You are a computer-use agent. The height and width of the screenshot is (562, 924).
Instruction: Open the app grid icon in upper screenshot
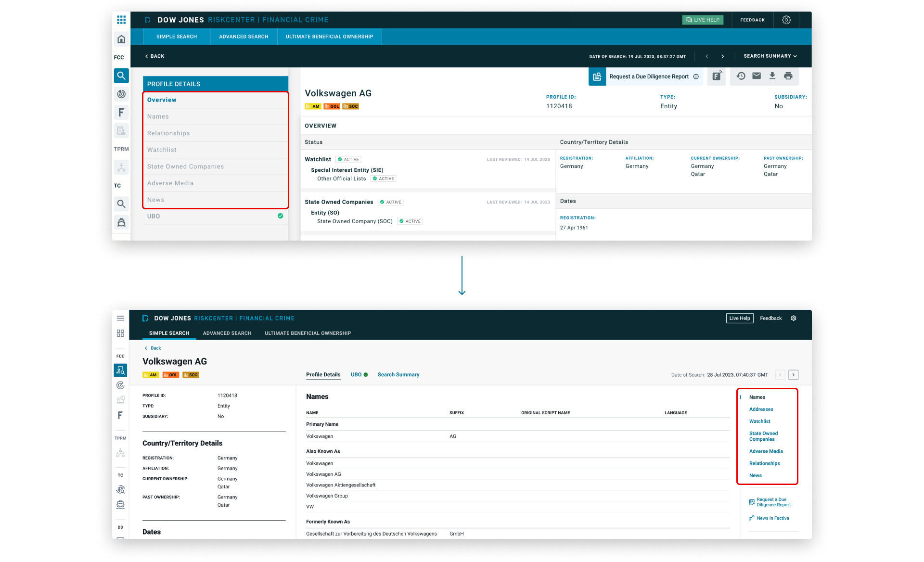tap(121, 20)
